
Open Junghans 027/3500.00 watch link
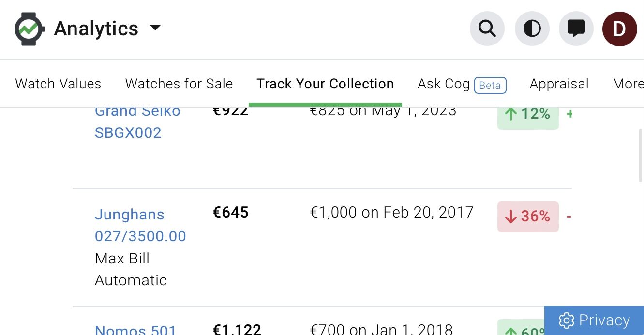pos(140,225)
